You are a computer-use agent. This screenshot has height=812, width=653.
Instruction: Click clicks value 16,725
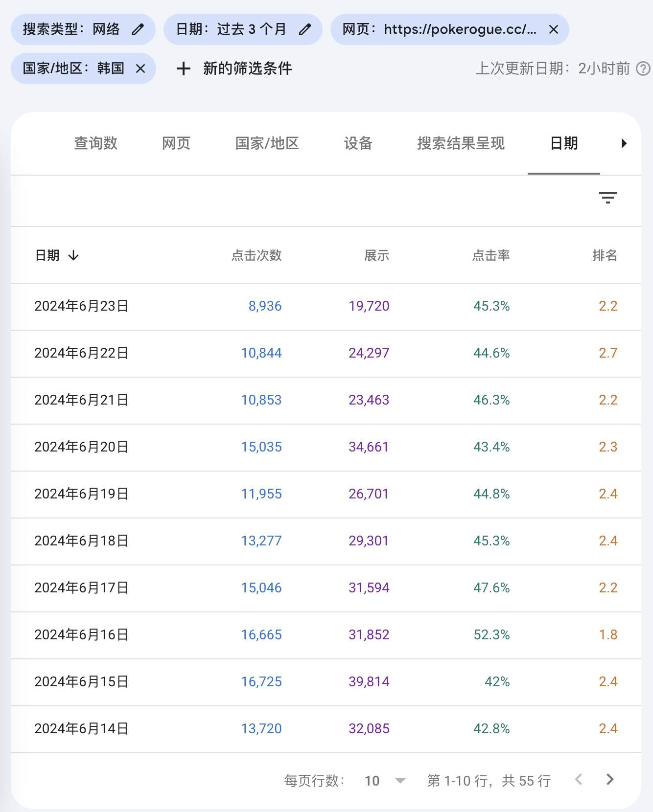[x=261, y=682]
